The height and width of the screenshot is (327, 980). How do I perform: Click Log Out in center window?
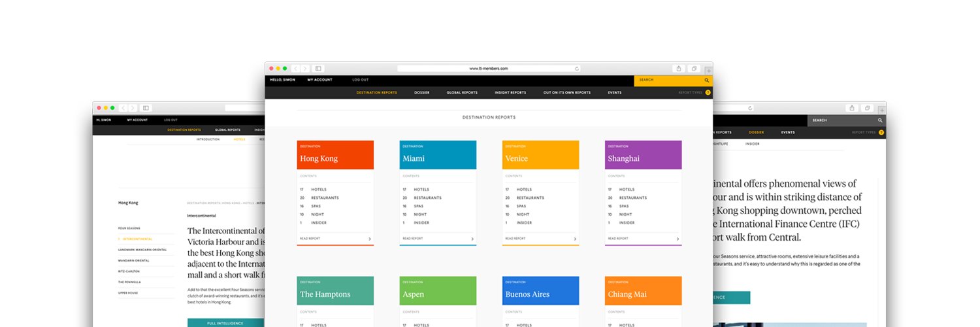click(x=360, y=80)
